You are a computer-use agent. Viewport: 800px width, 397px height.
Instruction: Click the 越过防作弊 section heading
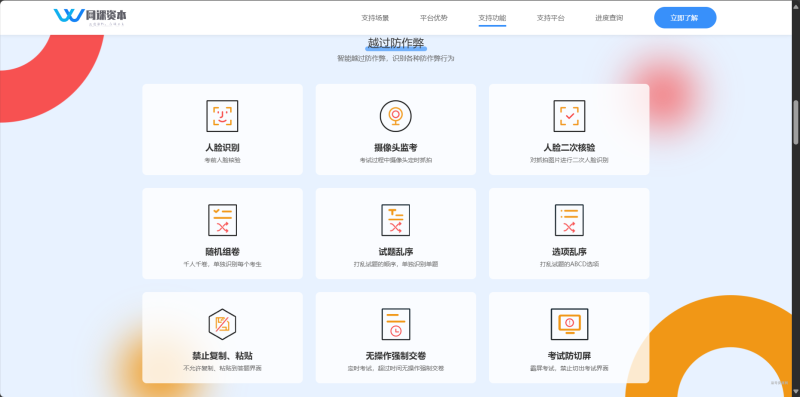[396, 43]
